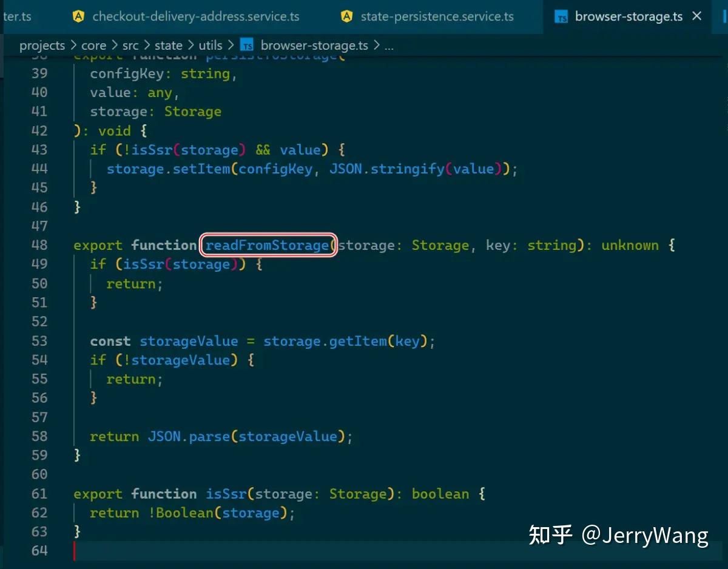Switch to the checkout-delivery-address.service.ts tab
The width and height of the screenshot is (728, 569).
point(195,16)
